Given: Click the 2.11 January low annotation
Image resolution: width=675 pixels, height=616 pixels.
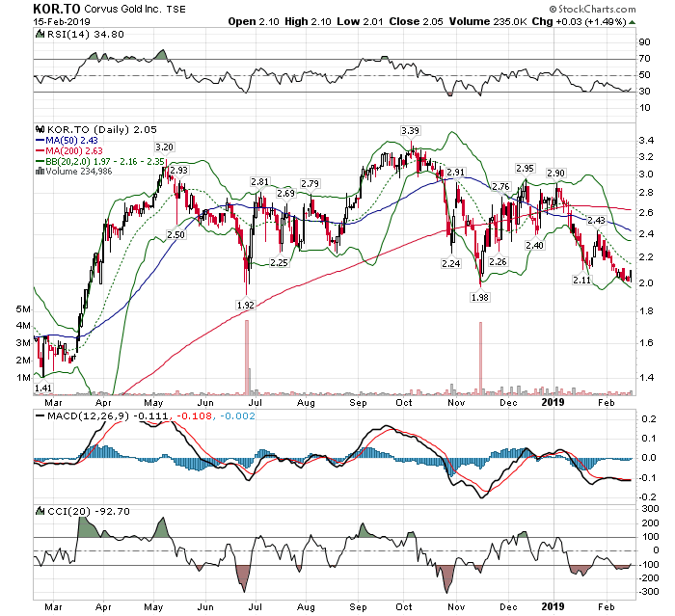Looking at the screenshot, I should 581,280.
